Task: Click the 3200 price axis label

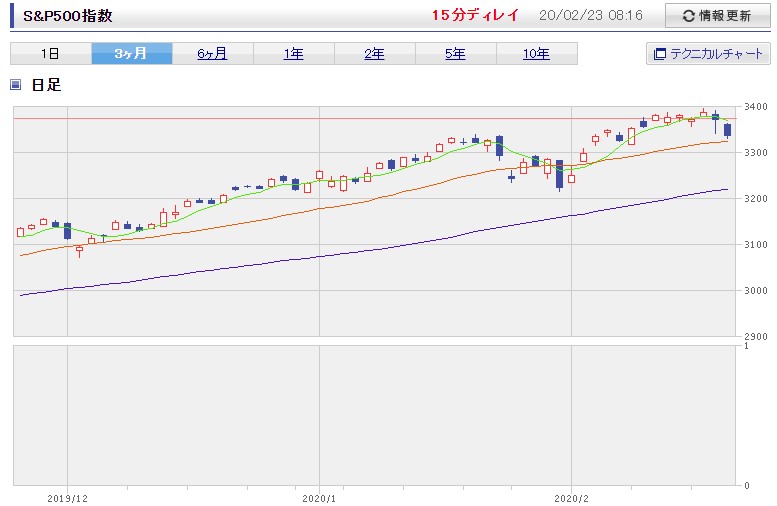Action: [756, 199]
